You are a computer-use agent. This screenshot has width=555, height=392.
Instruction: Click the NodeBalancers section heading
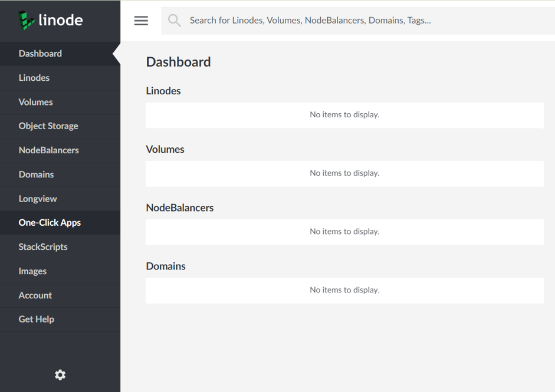click(180, 207)
